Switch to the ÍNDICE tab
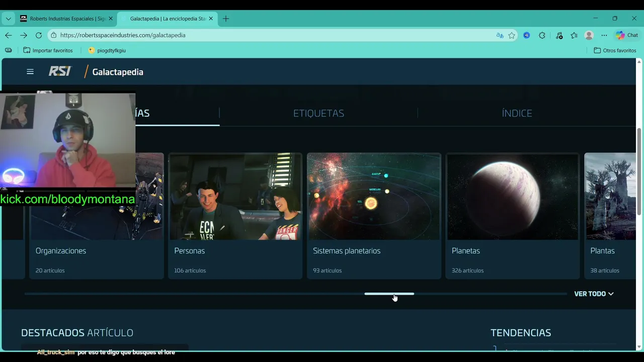644x362 pixels. [x=517, y=113]
